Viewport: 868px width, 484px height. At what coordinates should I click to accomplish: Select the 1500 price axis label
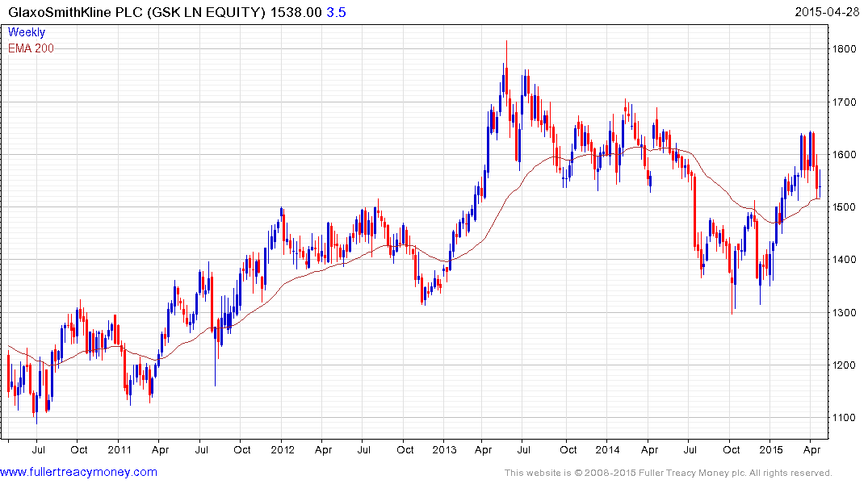[x=845, y=207]
